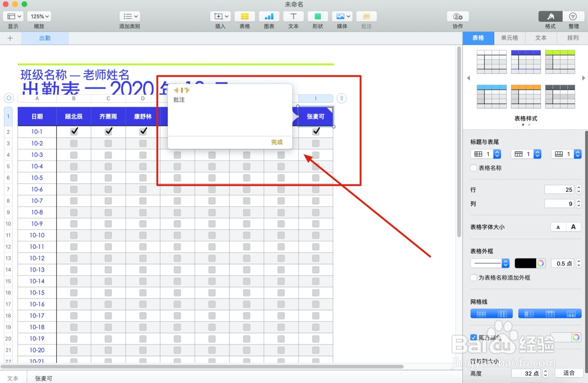Open table outline line style dropdown

[x=490, y=263]
